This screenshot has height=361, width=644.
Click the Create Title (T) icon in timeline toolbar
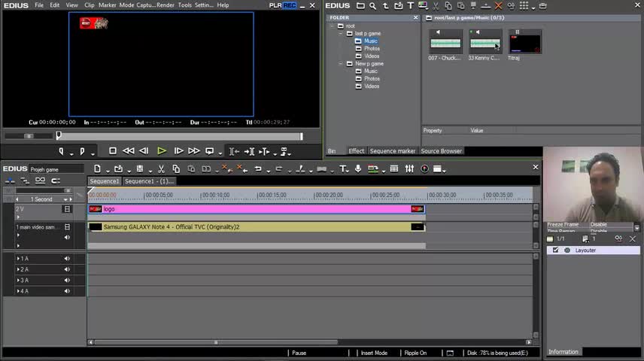point(343,169)
